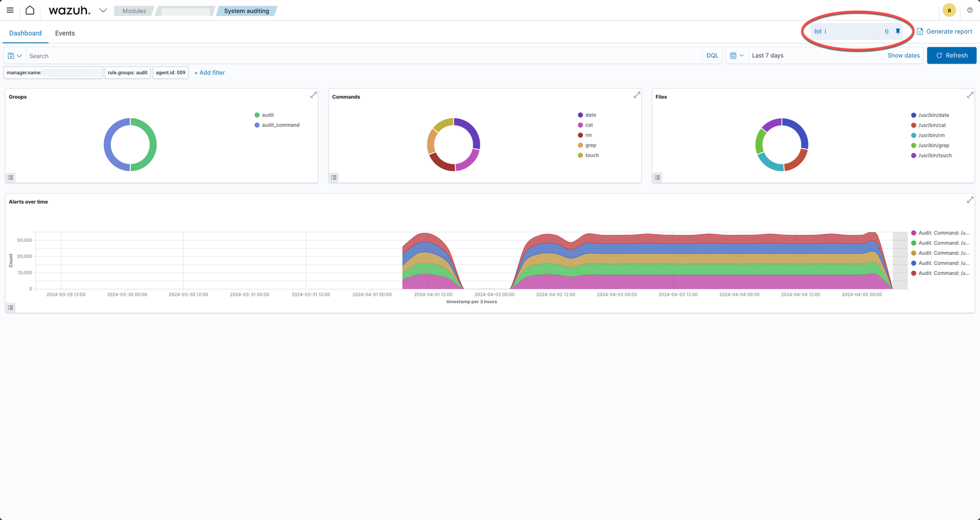Toggle legend list in Commands panel
980x520 pixels.
click(x=334, y=178)
